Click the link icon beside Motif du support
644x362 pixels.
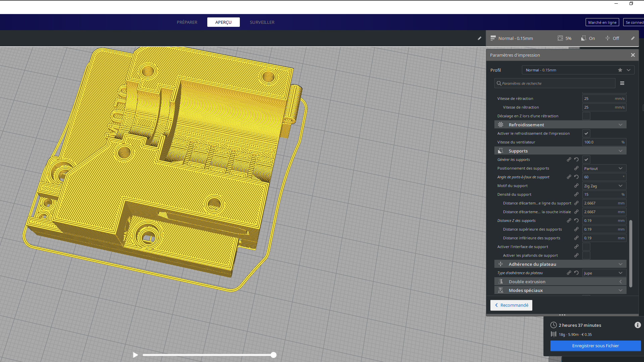pyautogui.click(x=576, y=186)
